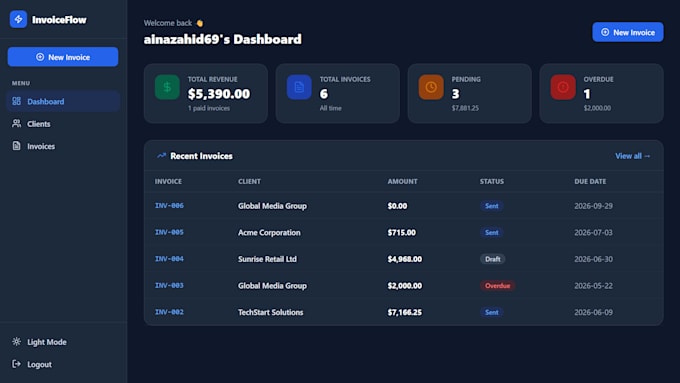The width and height of the screenshot is (680, 383).
Task: Click the sun icon for Light Mode
Action: (16, 342)
